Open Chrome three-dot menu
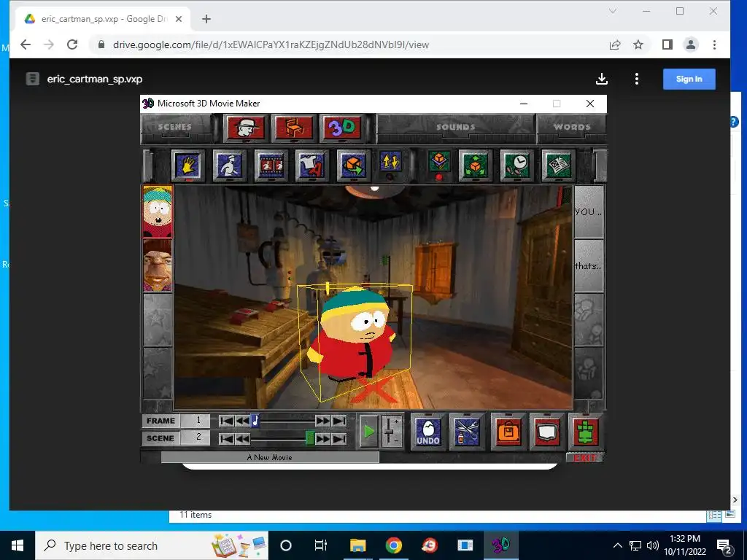The height and width of the screenshot is (560, 747). 714,44
